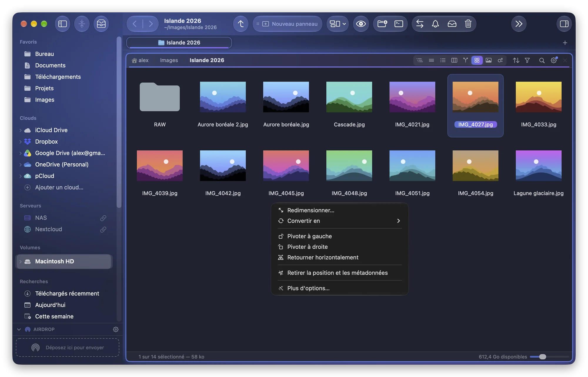Adjust the icon size slider
588x377 pixels.
coord(543,357)
